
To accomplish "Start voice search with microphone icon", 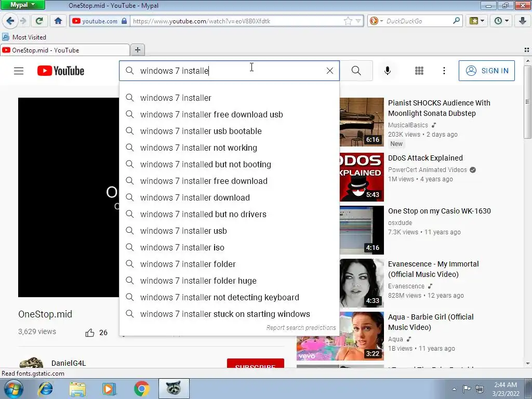I will [388, 71].
